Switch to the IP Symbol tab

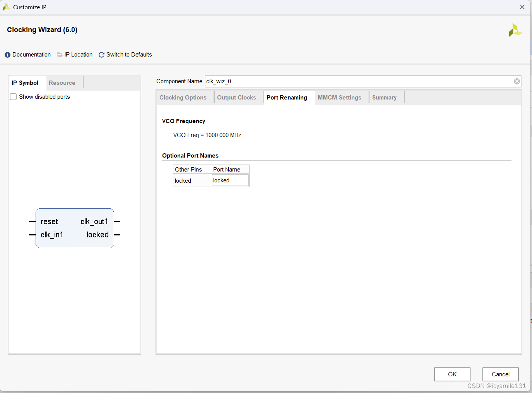tap(25, 83)
